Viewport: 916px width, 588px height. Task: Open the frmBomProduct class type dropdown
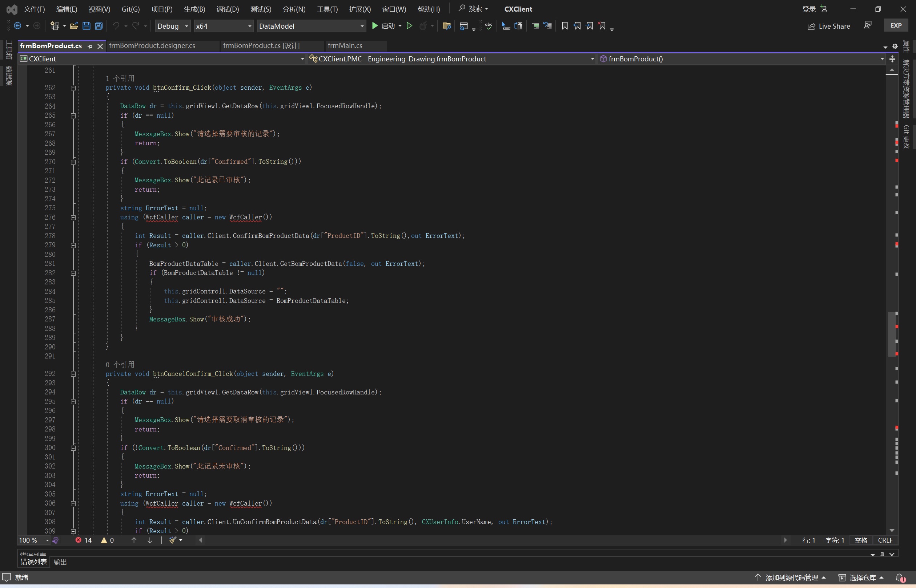[x=452, y=59]
